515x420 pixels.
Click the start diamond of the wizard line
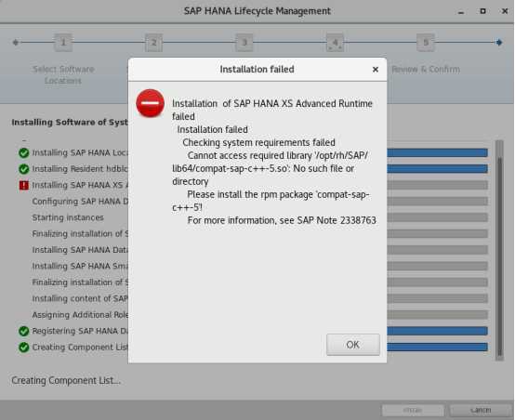16,43
